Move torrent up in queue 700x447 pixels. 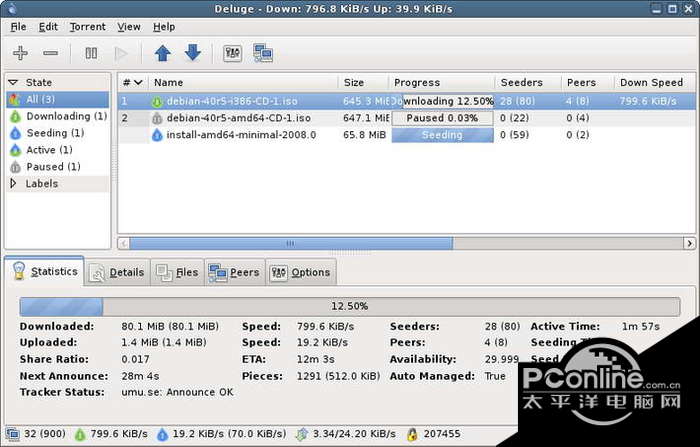click(162, 53)
